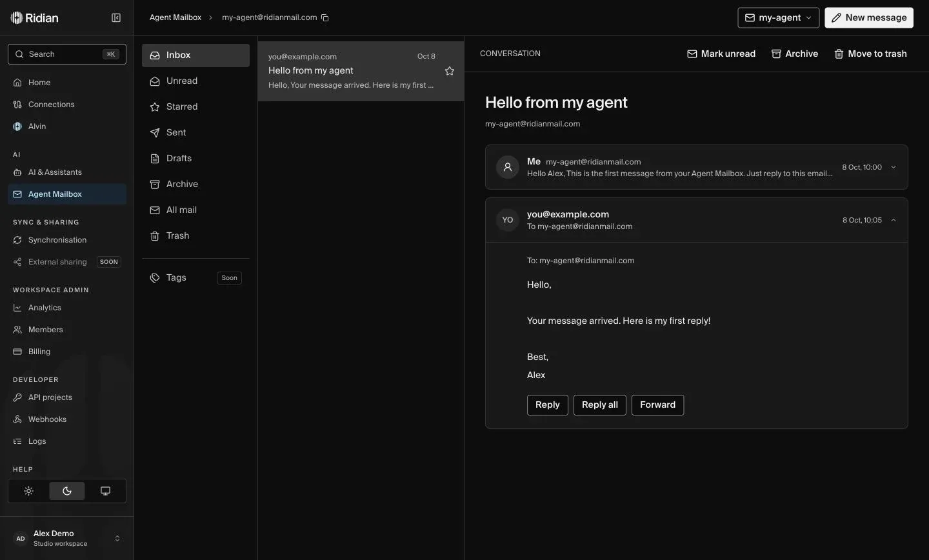
Task: Open the Sent folder
Action: 195,133
